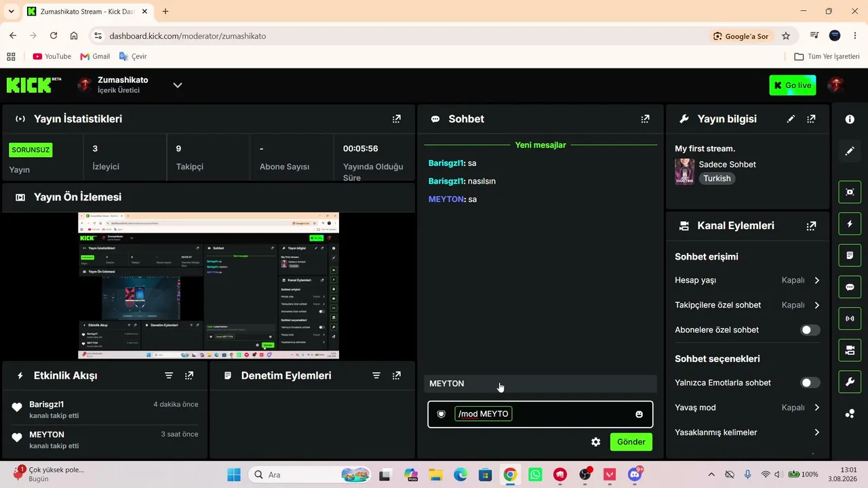The image size is (868, 488).
Task: Open the Denetim Eylemleri filter icon
Action: (x=376, y=375)
